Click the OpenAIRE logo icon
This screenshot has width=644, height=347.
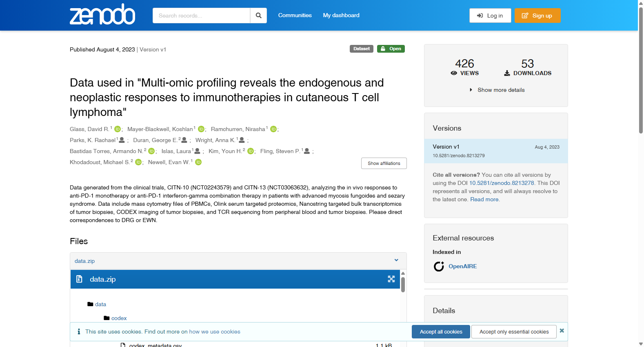[439, 267]
